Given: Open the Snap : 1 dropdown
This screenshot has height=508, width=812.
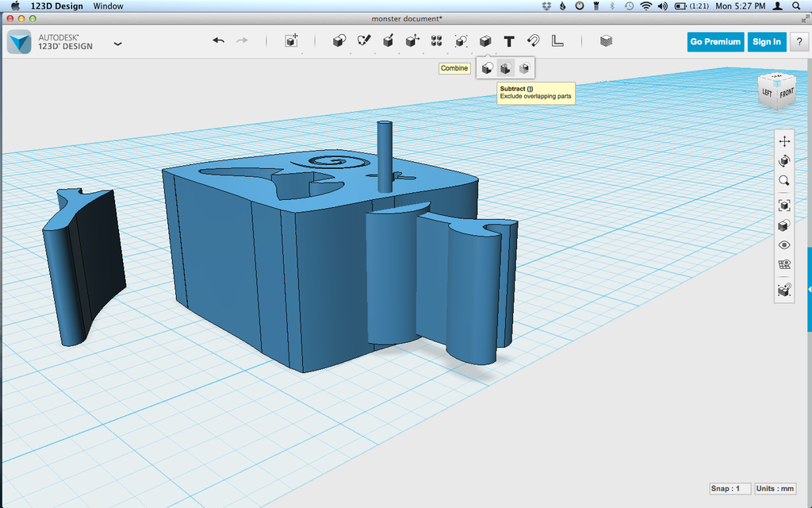Looking at the screenshot, I should (730, 488).
